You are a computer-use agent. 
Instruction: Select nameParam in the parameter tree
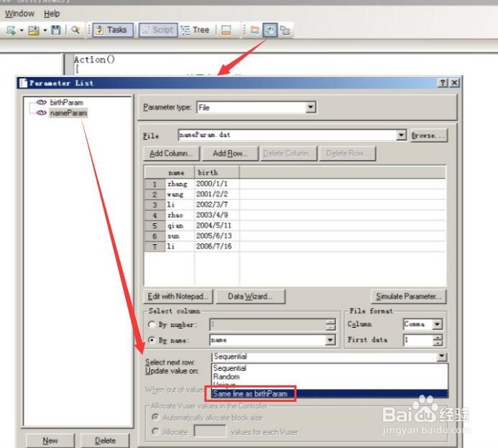coord(68,113)
